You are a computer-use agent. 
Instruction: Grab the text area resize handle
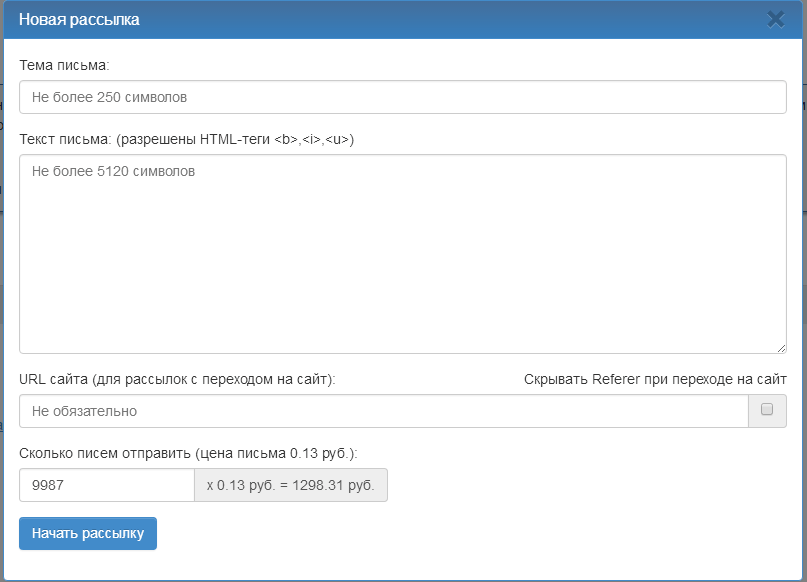780,347
